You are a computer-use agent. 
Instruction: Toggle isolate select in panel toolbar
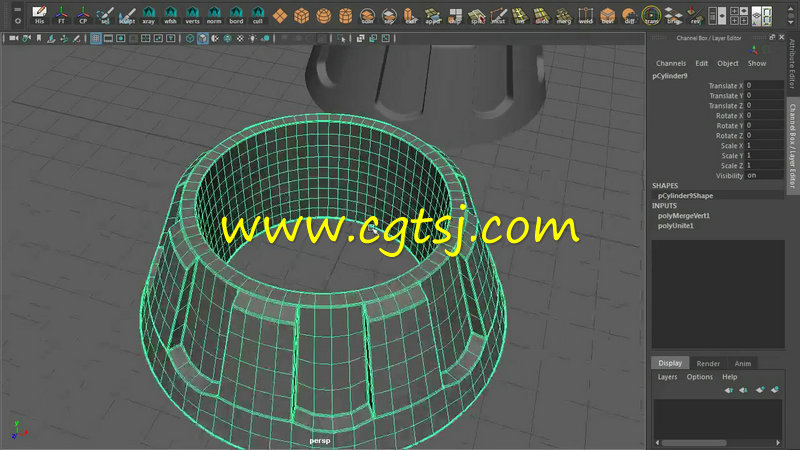tap(341, 38)
